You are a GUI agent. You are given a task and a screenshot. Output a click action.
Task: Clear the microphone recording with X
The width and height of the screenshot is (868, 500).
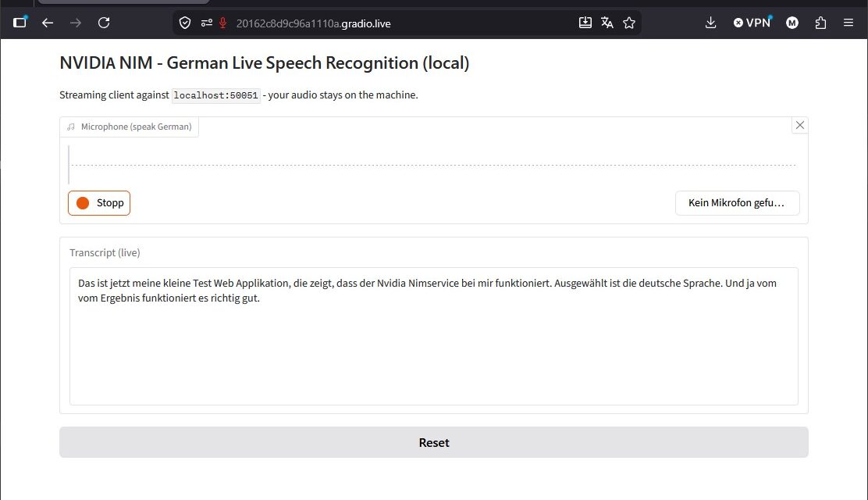coord(800,125)
